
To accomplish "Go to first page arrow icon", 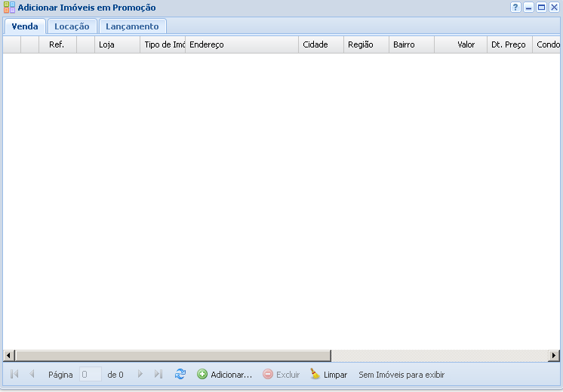I will [x=14, y=374].
